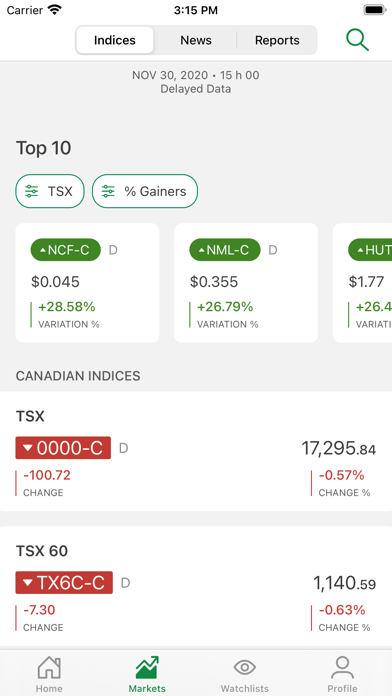Tap the TSX 60 index title

point(42,551)
